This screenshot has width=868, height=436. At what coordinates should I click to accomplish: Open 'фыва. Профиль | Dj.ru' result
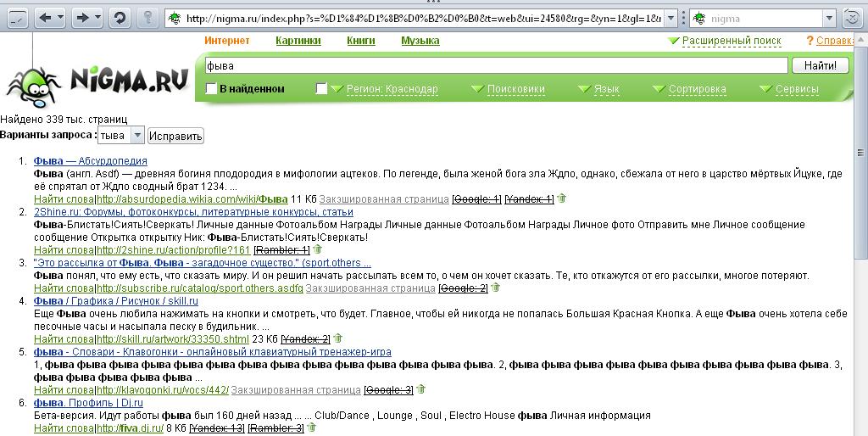[x=88, y=403]
